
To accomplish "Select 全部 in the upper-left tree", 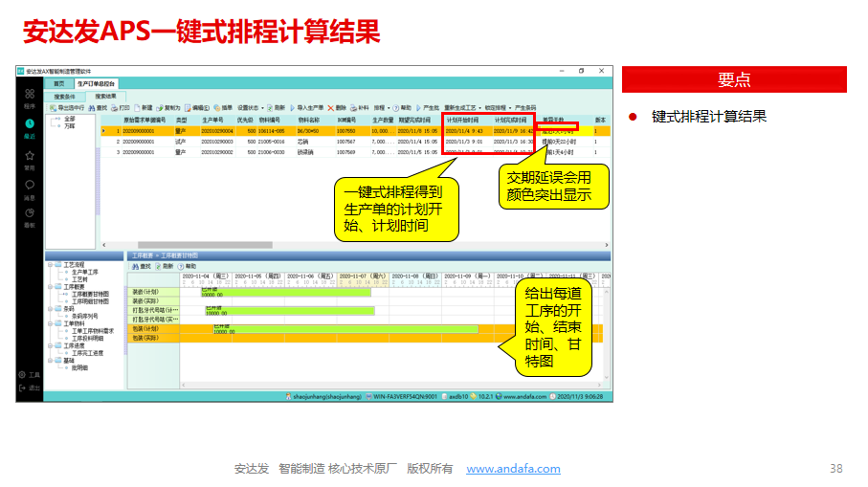I will tap(69, 119).
